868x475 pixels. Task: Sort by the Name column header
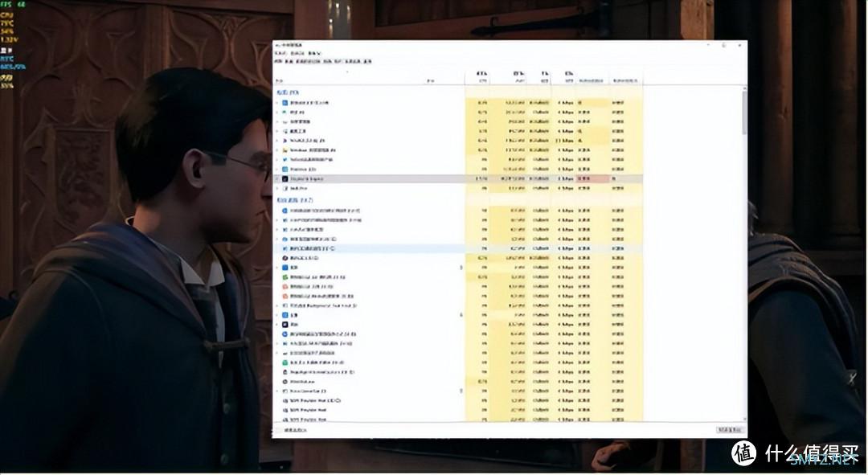point(280,81)
